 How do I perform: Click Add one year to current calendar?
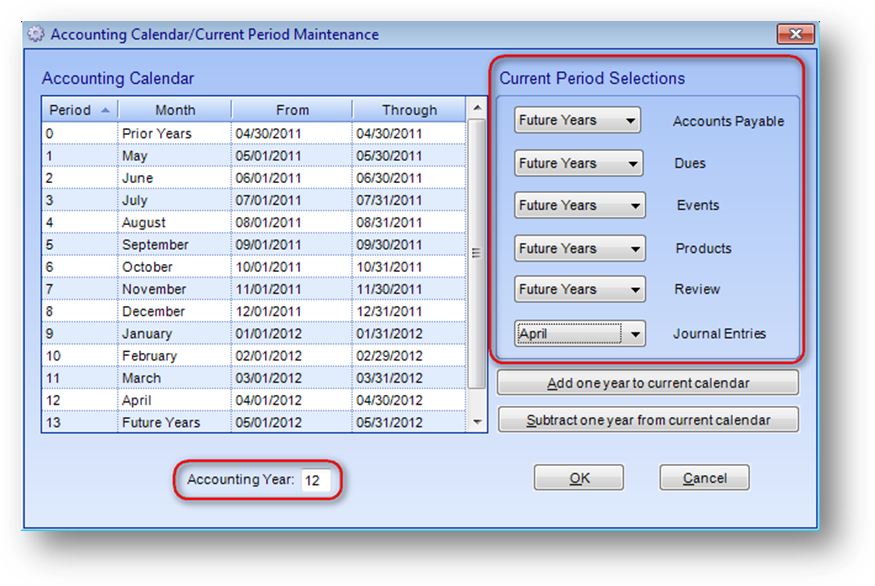[x=648, y=383]
